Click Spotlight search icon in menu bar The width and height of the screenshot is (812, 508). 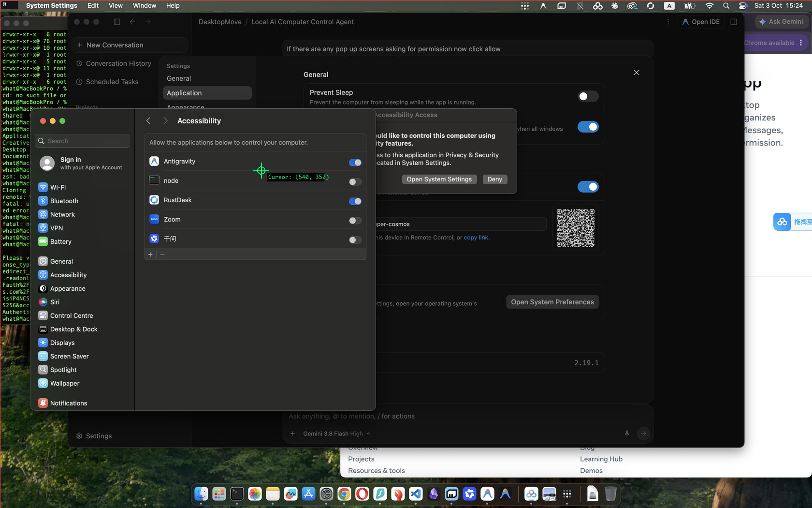pos(726,5)
